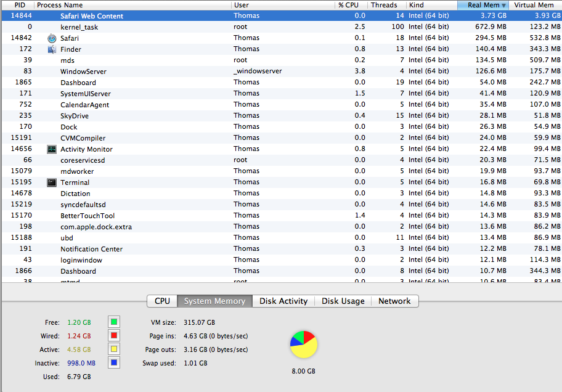Screen dimensions: 562x392
Task: Click the red Wired memory swatch
Action: [x=114, y=335]
